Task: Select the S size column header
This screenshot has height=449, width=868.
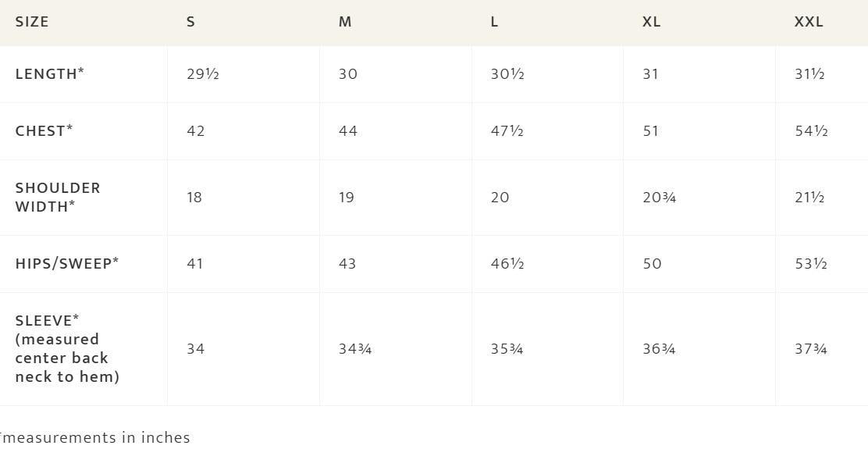Action: 190,22
